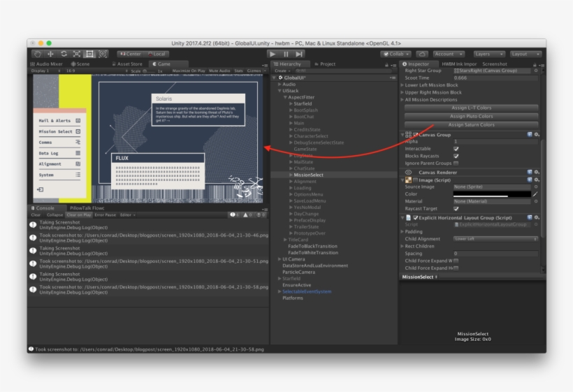Screen dimensions: 573x392
Task: Open the Child Alignment dropdown
Action: point(495,239)
